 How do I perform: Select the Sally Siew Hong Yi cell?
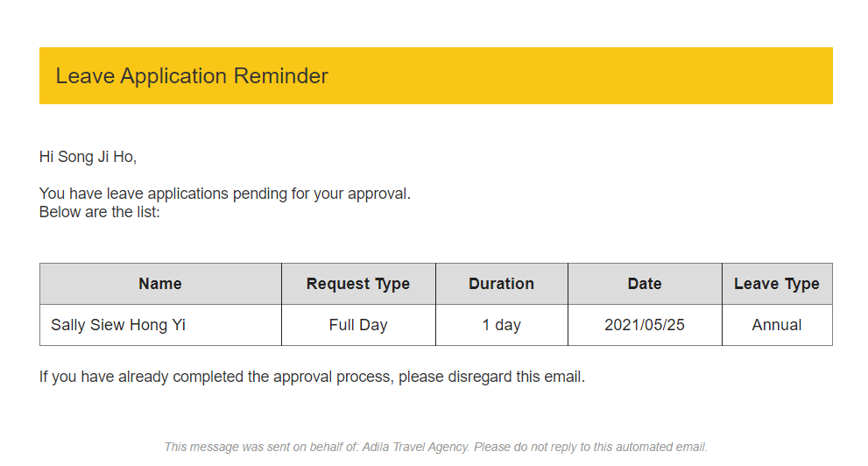point(160,325)
